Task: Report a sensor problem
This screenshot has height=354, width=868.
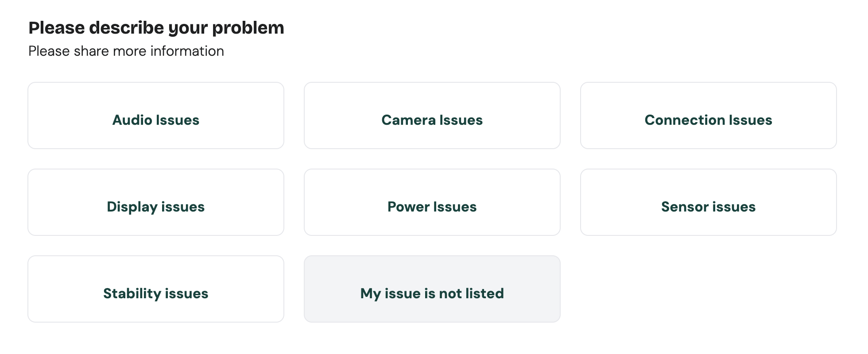Action: pyautogui.click(x=708, y=203)
